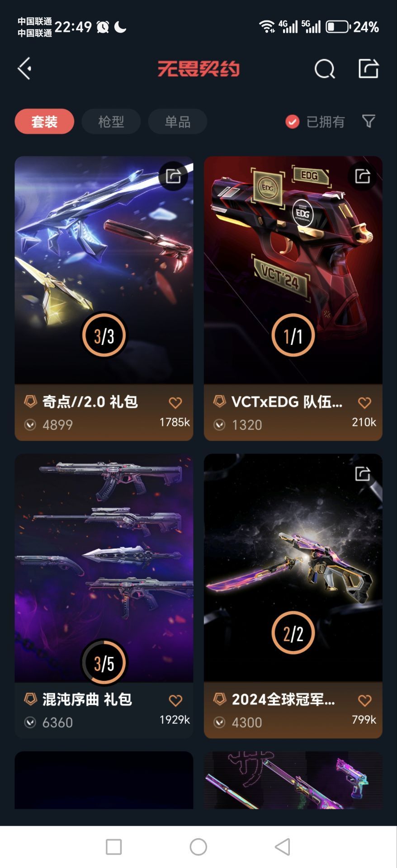The height and width of the screenshot is (868, 397).
Task: Toggle the 已拥有 owned checkbox
Action: (292, 122)
